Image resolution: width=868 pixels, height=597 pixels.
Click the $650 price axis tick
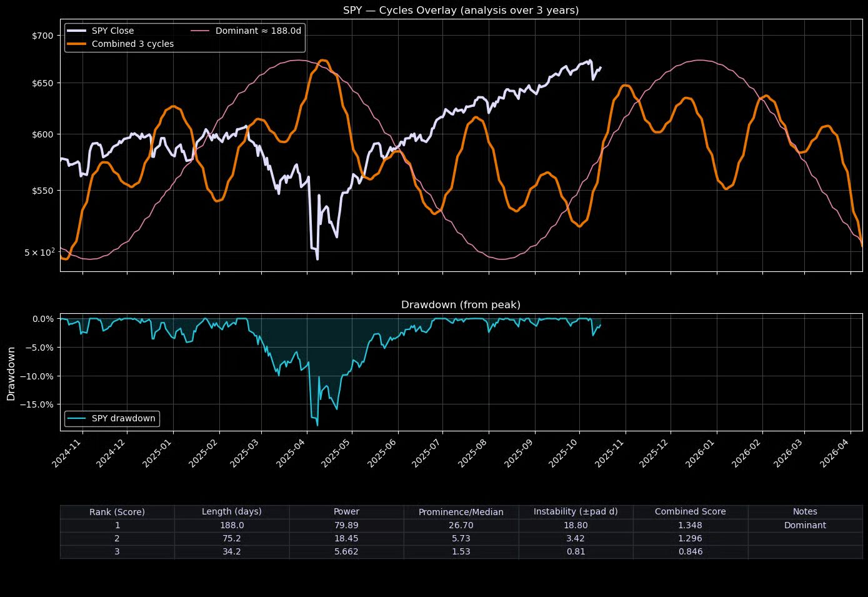pyautogui.click(x=42, y=83)
